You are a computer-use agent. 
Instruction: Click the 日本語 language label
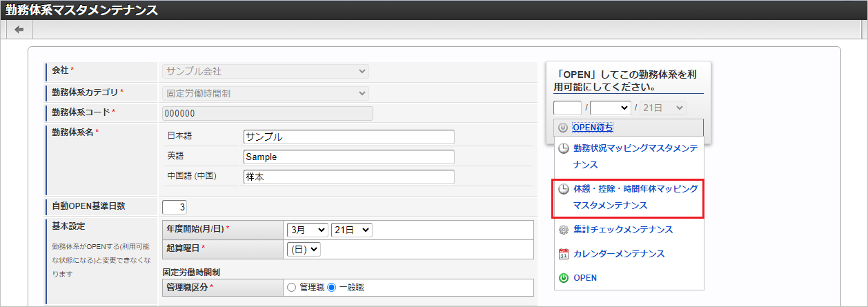[x=179, y=136]
